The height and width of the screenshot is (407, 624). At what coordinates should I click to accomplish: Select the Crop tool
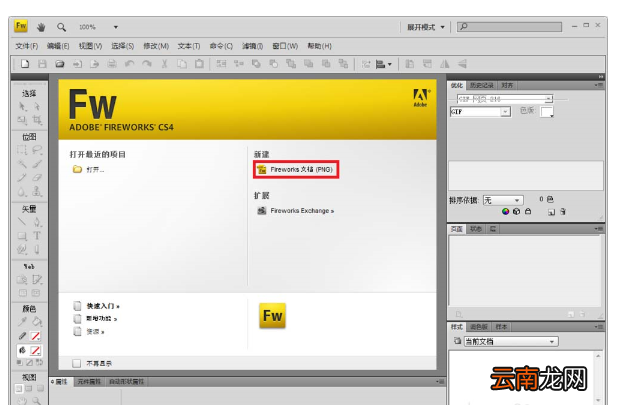pyautogui.click(x=37, y=119)
